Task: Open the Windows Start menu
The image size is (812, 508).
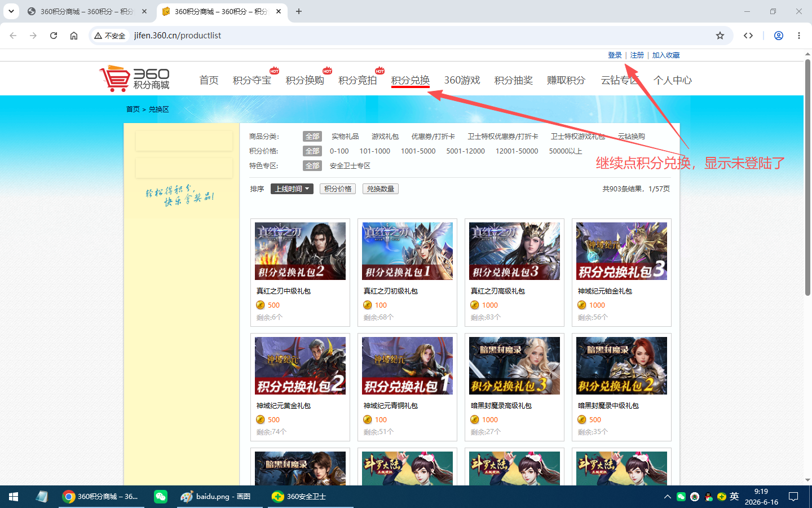Action: click(x=14, y=497)
